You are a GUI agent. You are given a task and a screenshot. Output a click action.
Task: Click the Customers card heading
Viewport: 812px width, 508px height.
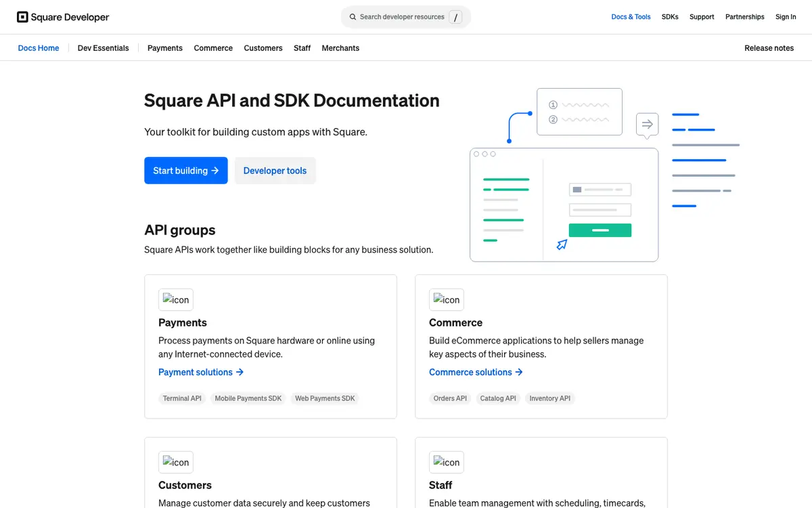pos(185,485)
